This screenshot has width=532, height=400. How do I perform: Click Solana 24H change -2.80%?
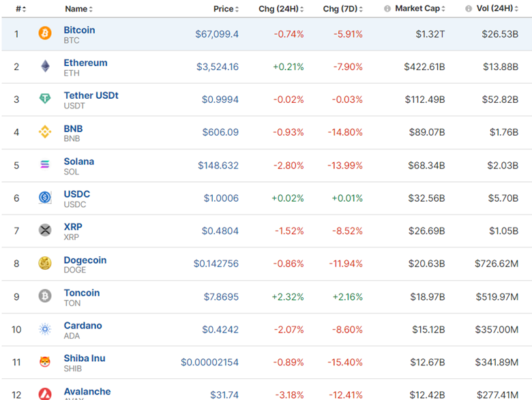click(289, 166)
